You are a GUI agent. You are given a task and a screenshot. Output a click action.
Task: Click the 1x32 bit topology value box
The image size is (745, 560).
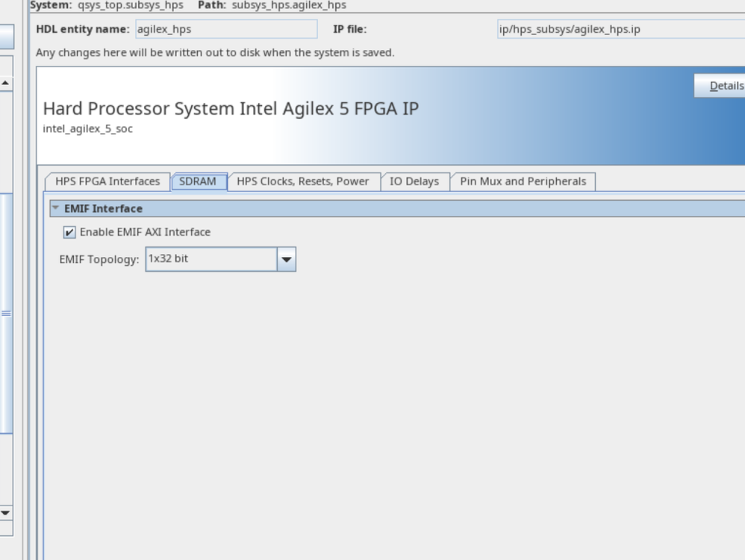click(211, 260)
